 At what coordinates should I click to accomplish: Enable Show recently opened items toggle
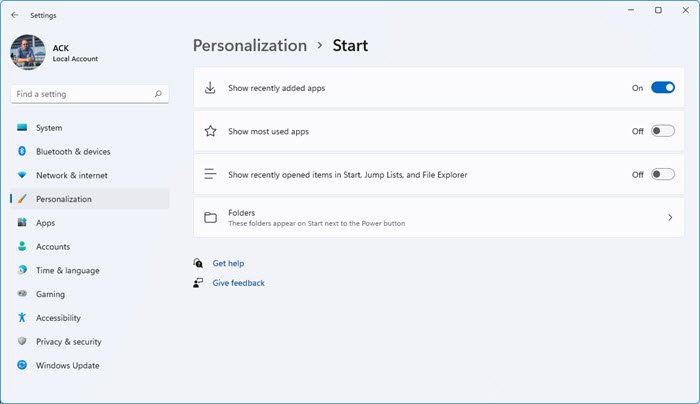coord(662,174)
